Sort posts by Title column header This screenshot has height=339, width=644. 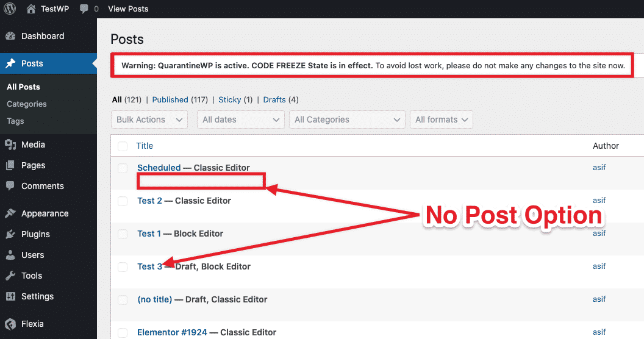click(x=145, y=146)
